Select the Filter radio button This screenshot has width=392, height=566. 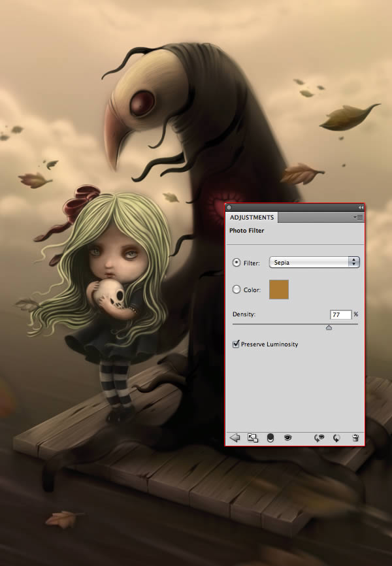[x=236, y=263]
